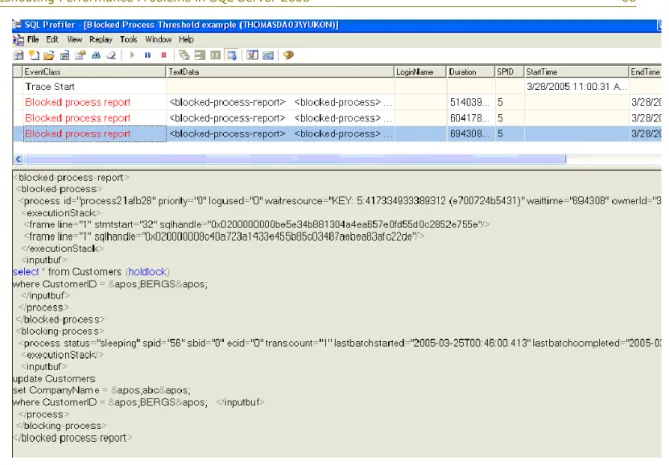Click the Help icon in toolbar
Image resolution: width=669 pixels, height=465 pixels.
point(288,55)
